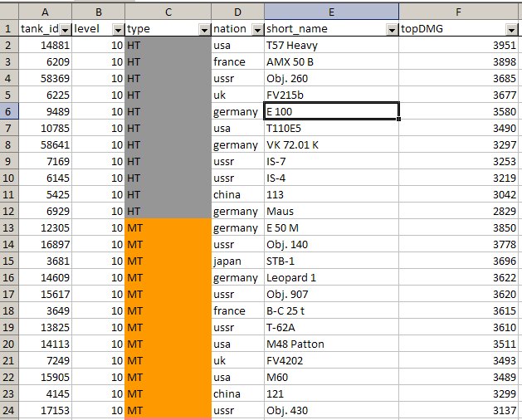Click the short_name header cell
This screenshot has height=420, width=522.
(332, 28)
